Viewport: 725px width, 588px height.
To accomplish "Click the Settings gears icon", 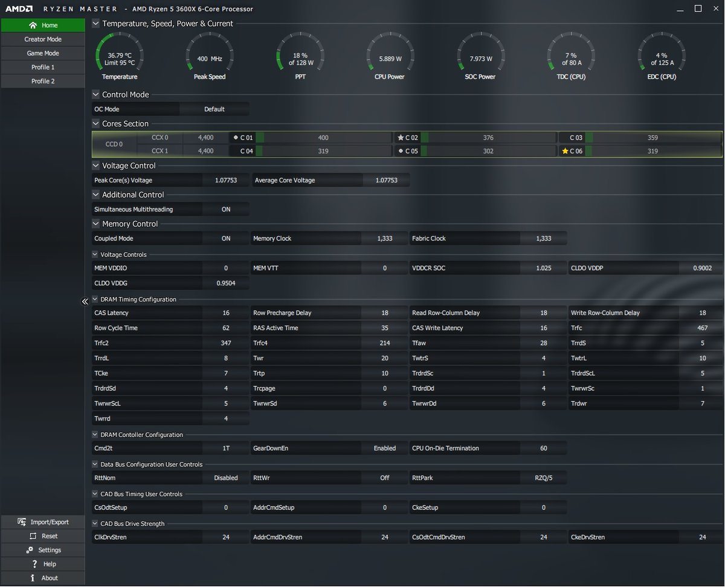I will pos(30,550).
